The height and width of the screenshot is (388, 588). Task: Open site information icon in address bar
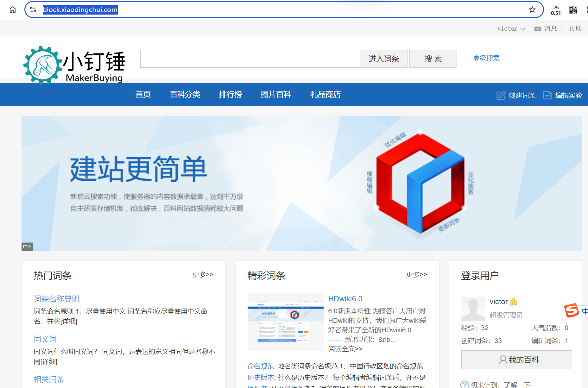coord(33,10)
